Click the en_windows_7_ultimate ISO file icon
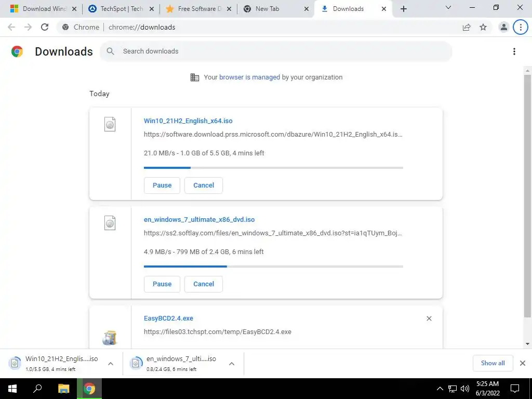Screen dimensions: 532x399 coord(110,223)
